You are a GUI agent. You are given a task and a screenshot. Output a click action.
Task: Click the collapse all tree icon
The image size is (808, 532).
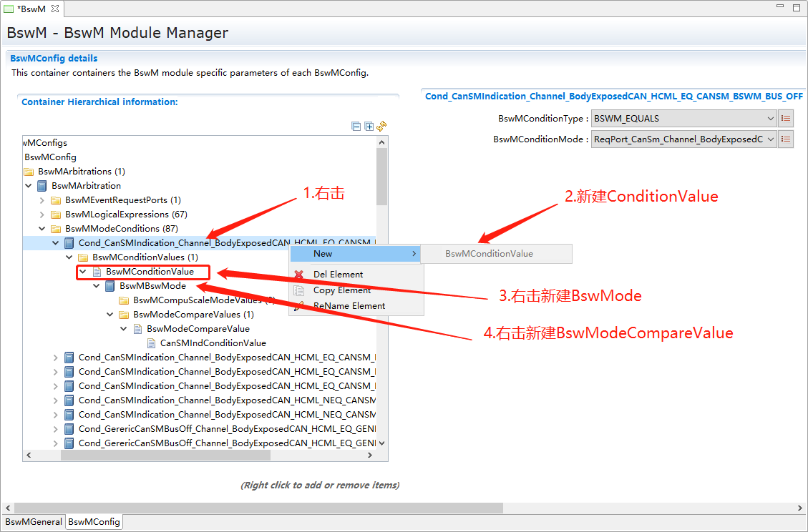pos(356,127)
